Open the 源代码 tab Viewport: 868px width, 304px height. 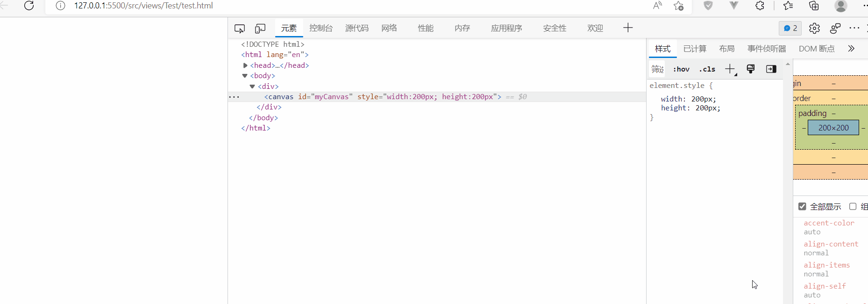(x=357, y=28)
